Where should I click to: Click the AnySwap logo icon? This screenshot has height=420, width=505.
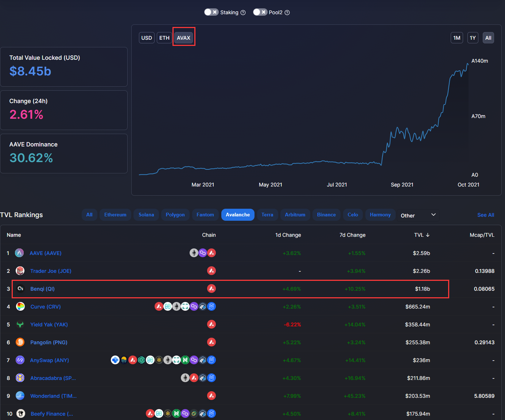point(20,360)
